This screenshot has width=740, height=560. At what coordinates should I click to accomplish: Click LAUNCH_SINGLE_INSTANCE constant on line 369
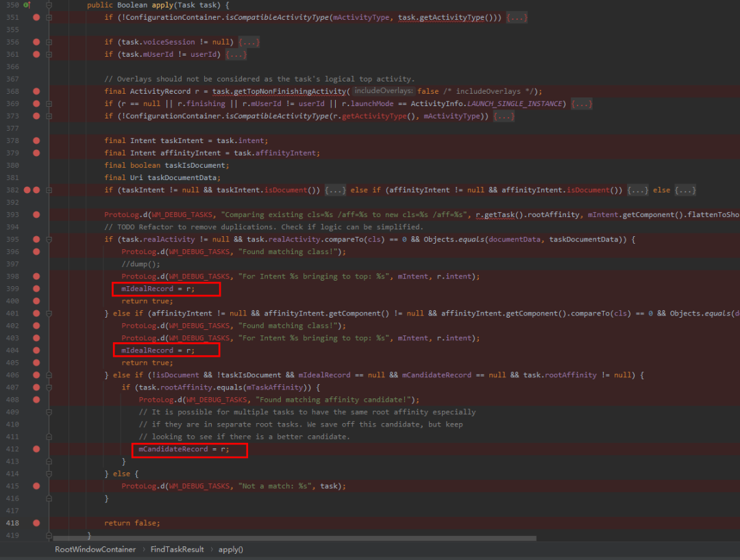515,103
